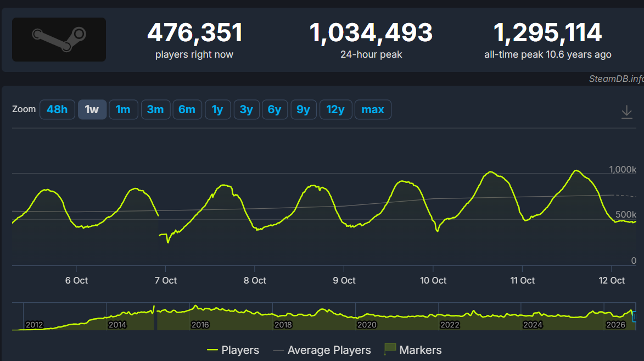644x361 pixels.
Task: Click the 1,034,493 24-hour peak number
Action: click(371, 32)
